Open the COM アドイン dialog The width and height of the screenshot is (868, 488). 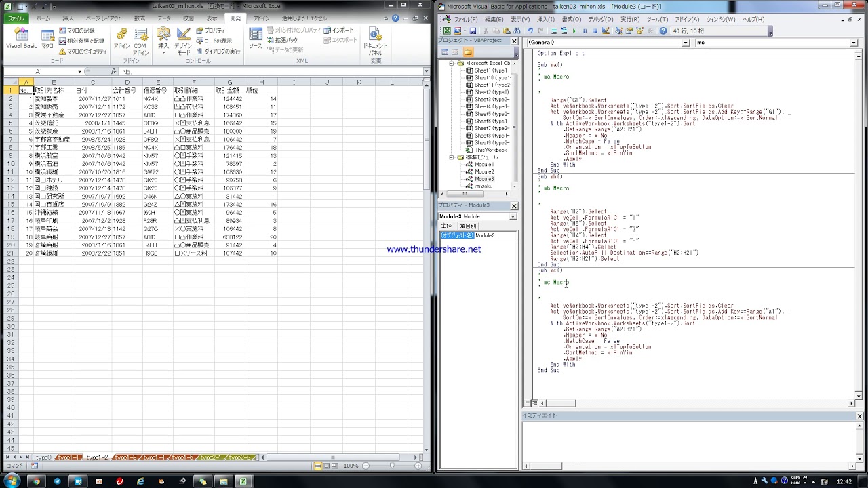pyautogui.click(x=140, y=40)
